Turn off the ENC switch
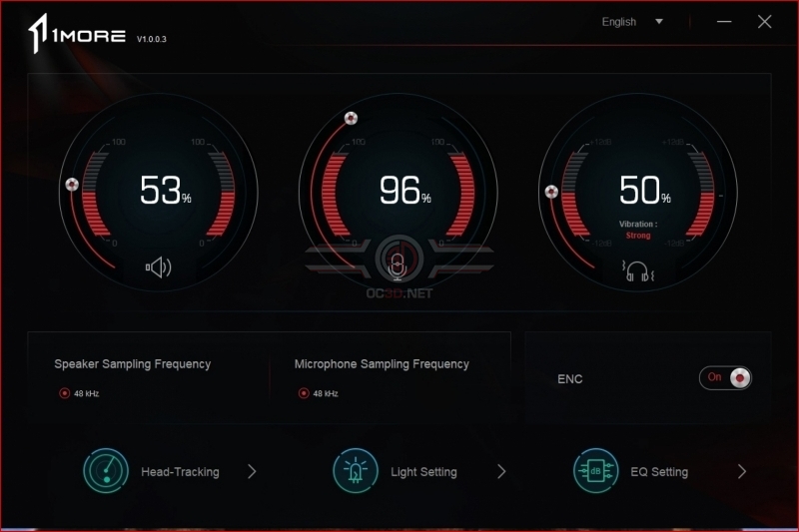Viewport: 799px width, 532px height. pyautogui.click(x=726, y=377)
